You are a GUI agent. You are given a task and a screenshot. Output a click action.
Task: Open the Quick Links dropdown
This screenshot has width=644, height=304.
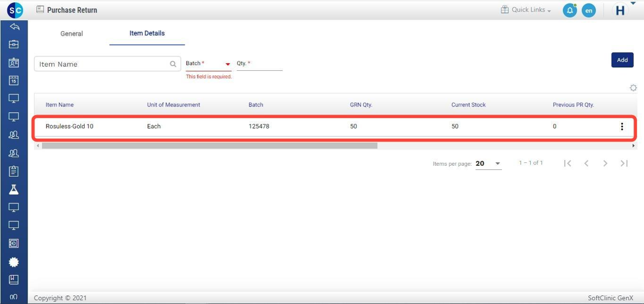(526, 10)
